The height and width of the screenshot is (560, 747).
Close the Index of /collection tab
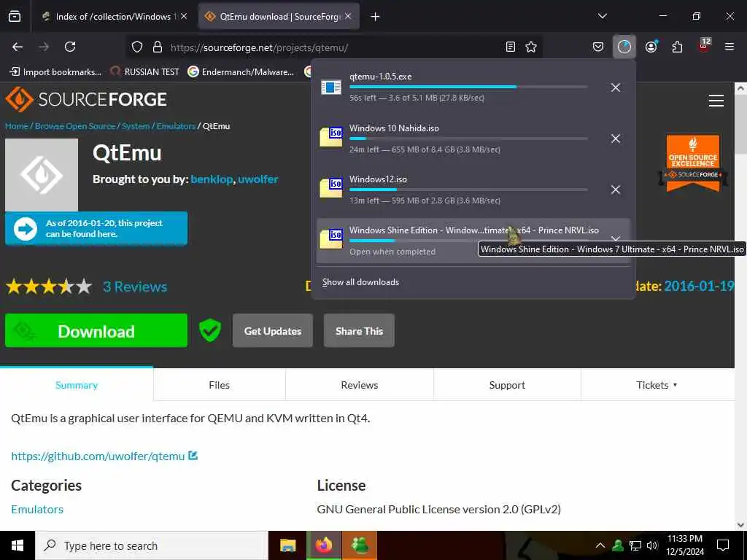coord(184,16)
